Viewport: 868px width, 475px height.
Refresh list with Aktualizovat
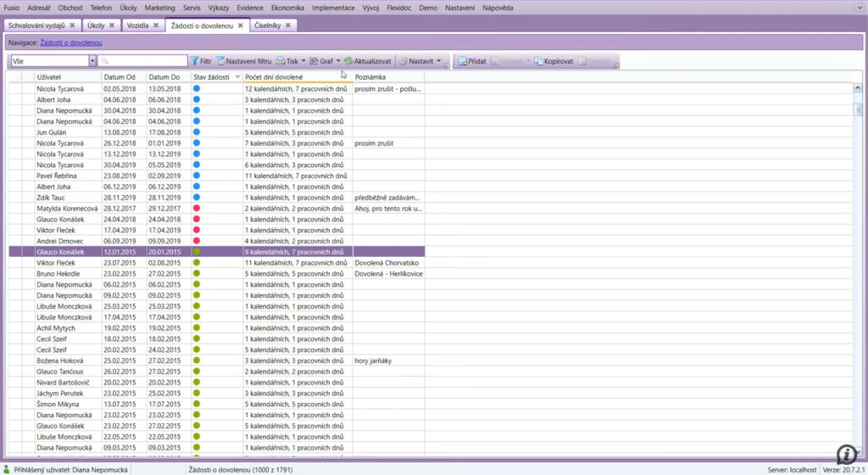point(368,61)
